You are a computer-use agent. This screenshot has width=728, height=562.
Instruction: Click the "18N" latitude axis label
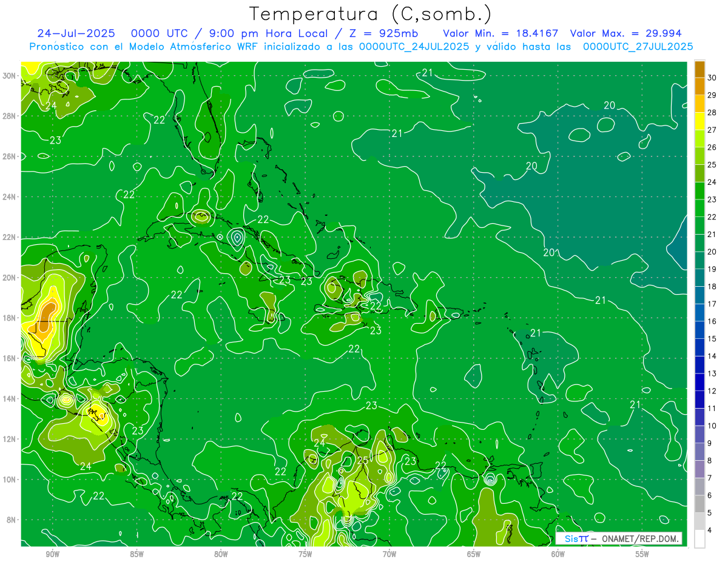click(x=10, y=318)
